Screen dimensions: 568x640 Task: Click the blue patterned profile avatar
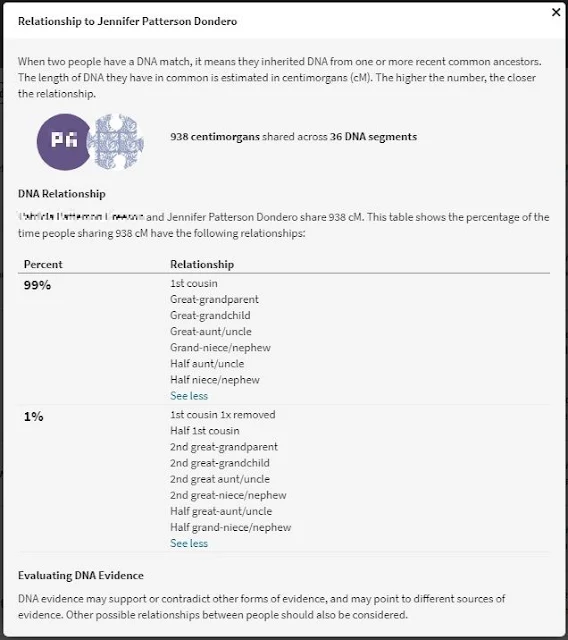click(116, 142)
